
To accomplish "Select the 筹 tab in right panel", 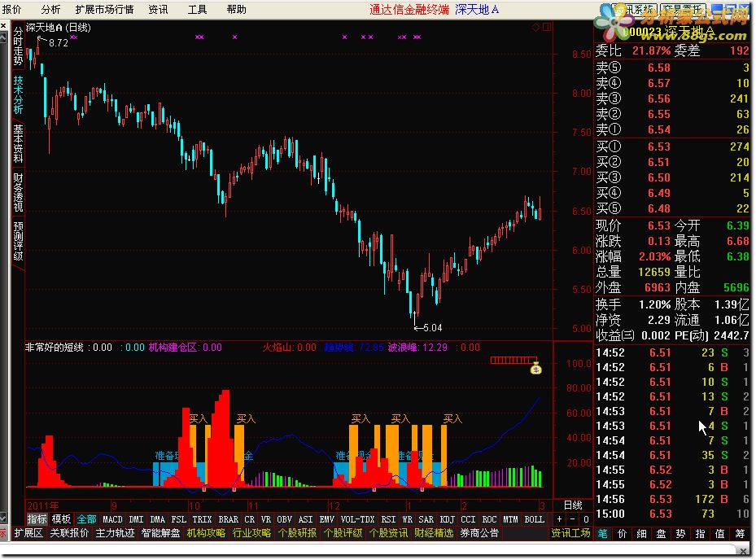I will 740,533.
